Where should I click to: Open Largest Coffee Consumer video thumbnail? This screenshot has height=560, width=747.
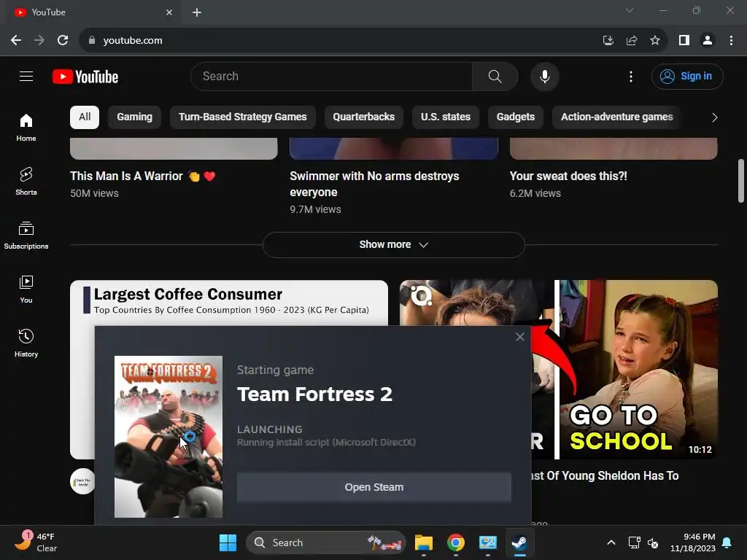(228, 303)
